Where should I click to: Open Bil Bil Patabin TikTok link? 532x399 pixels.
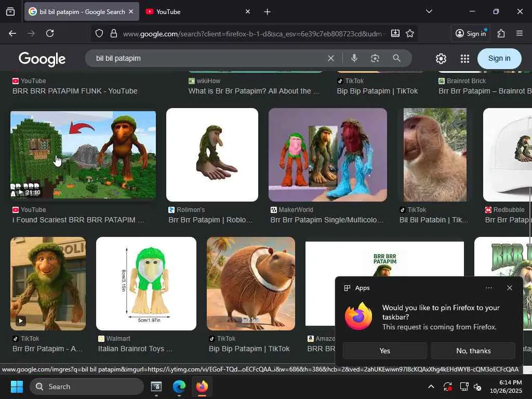point(434,220)
